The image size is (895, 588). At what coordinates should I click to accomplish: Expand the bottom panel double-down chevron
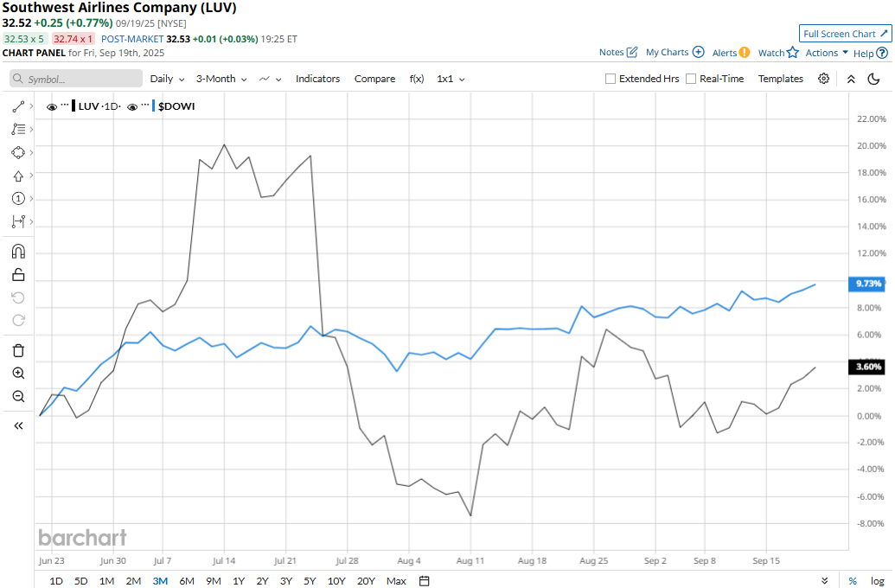824,580
